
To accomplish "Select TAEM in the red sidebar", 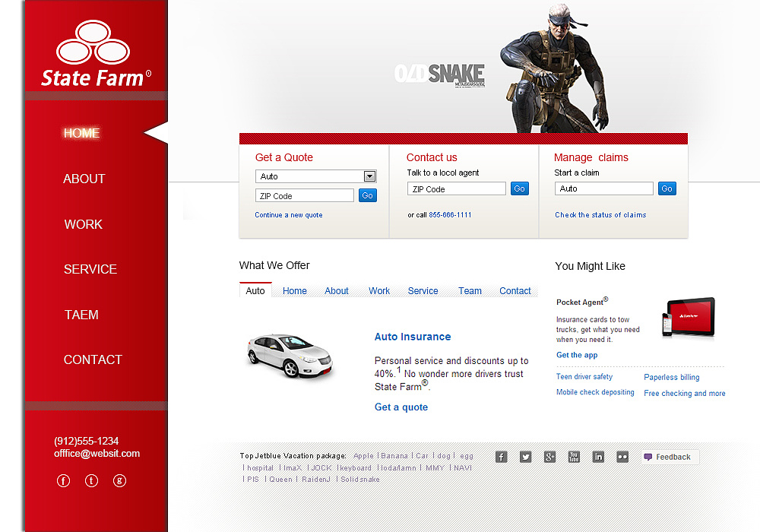I will [x=81, y=315].
